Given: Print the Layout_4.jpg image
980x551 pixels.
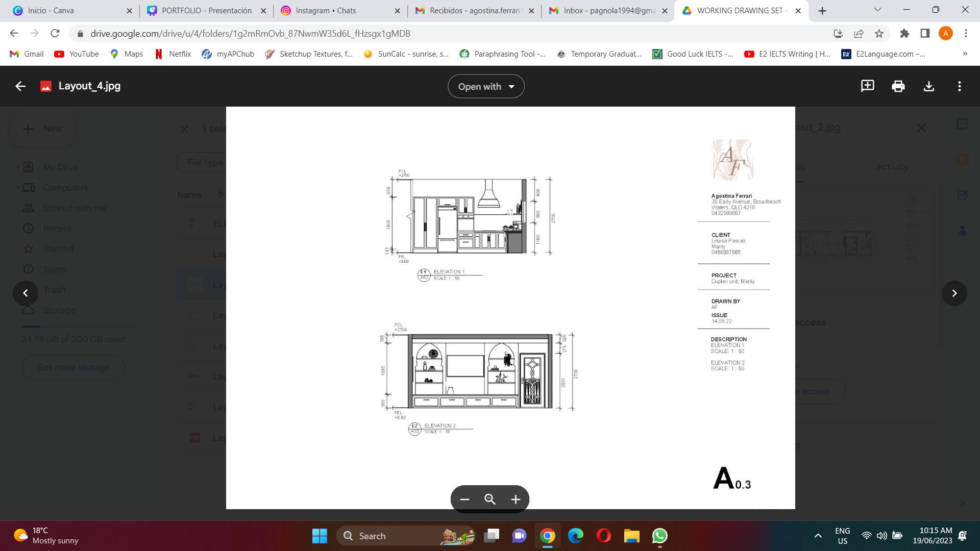Looking at the screenshot, I should click(x=898, y=86).
